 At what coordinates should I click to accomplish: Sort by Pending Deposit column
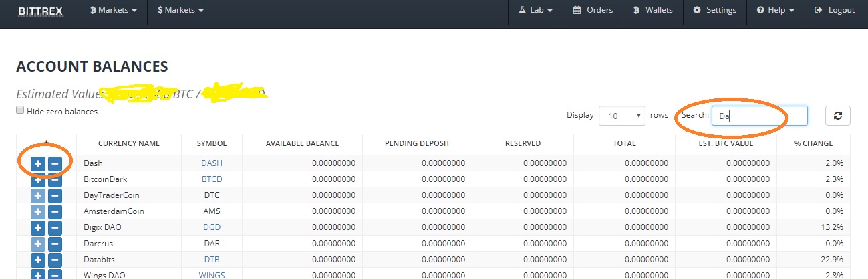417,143
